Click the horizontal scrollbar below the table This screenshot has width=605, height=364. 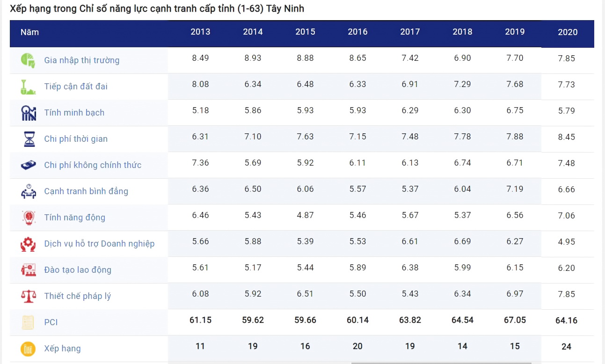(441, 363)
